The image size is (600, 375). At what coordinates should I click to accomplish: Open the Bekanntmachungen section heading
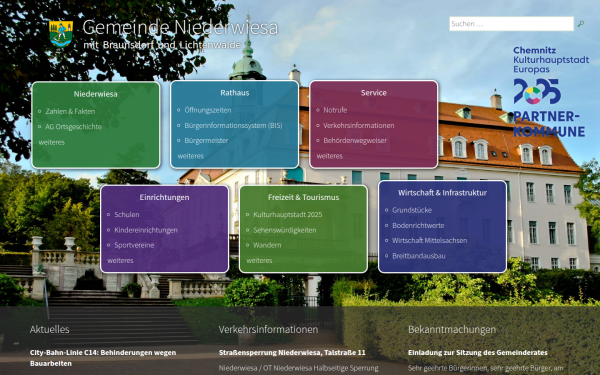coord(452,329)
